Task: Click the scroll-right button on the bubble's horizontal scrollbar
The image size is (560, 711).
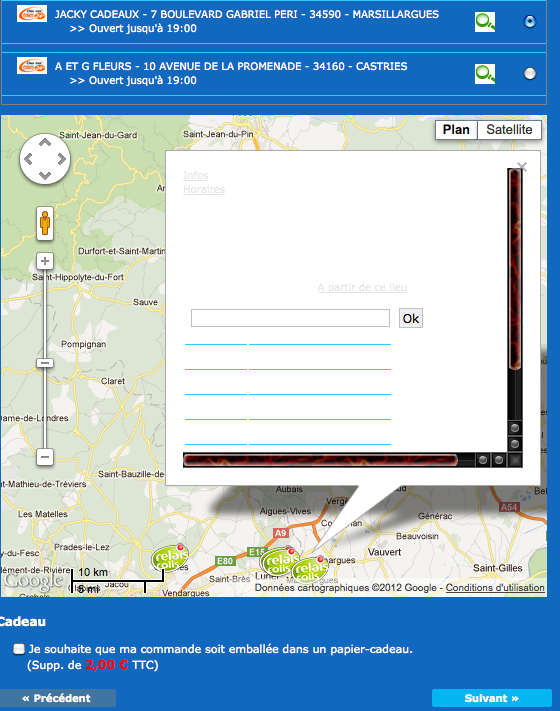Action: coord(499,460)
